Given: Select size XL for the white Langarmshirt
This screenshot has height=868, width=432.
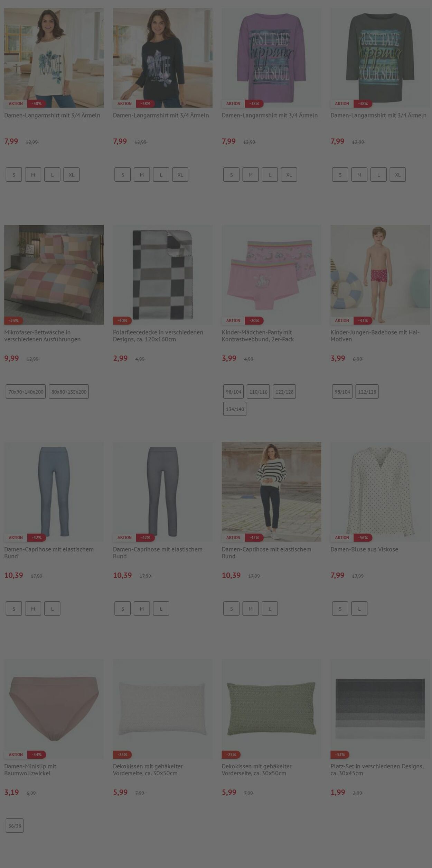Looking at the screenshot, I should pos(72,175).
